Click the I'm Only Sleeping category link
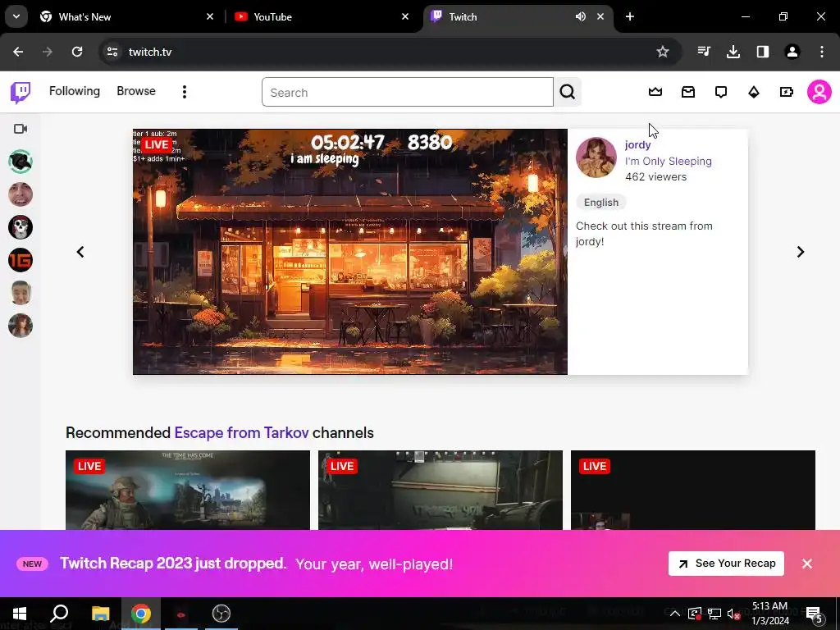The width and height of the screenshot is (840, 630). coord(668,162)
